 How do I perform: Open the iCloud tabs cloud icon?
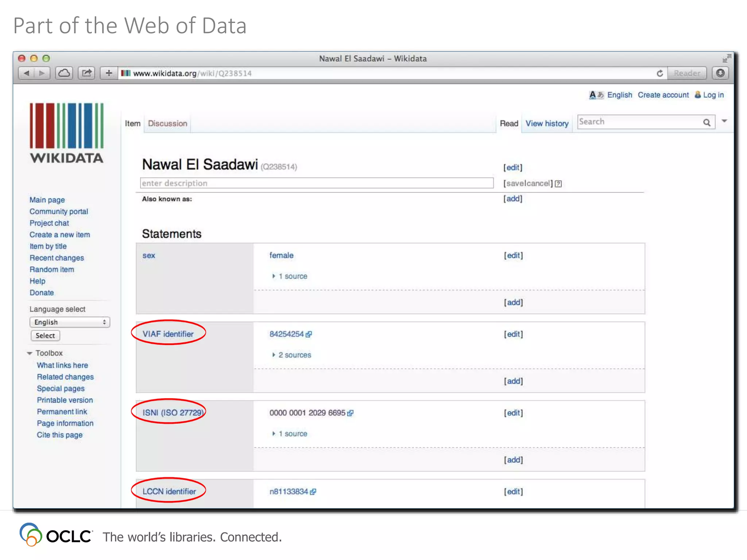click(x=64, y=73)
